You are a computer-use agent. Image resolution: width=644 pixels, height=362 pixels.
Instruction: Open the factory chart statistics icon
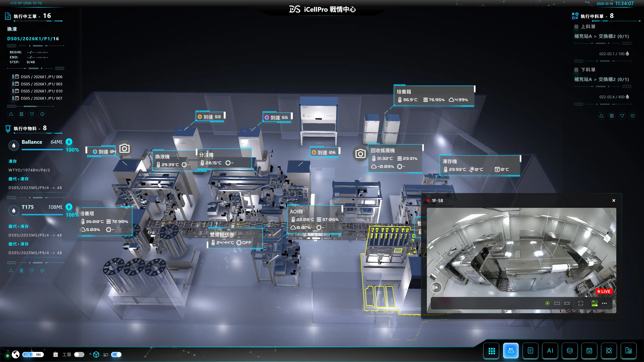point(629,351)
